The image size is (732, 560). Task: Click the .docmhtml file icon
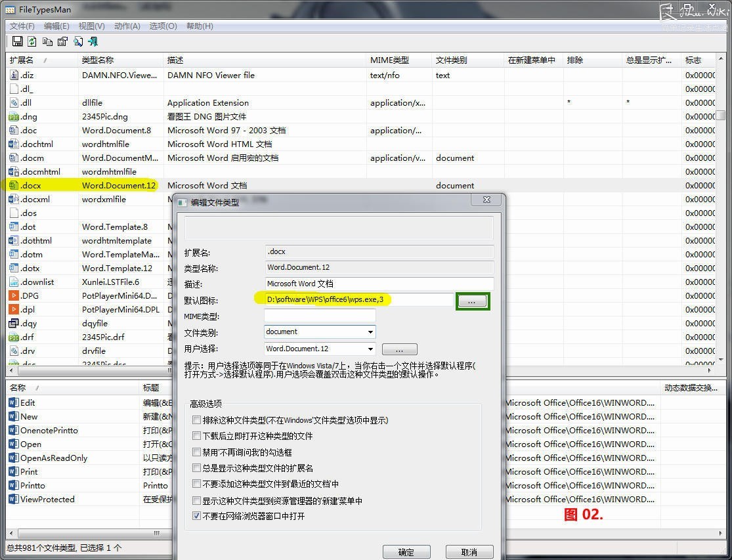click(x=14, y=172)
